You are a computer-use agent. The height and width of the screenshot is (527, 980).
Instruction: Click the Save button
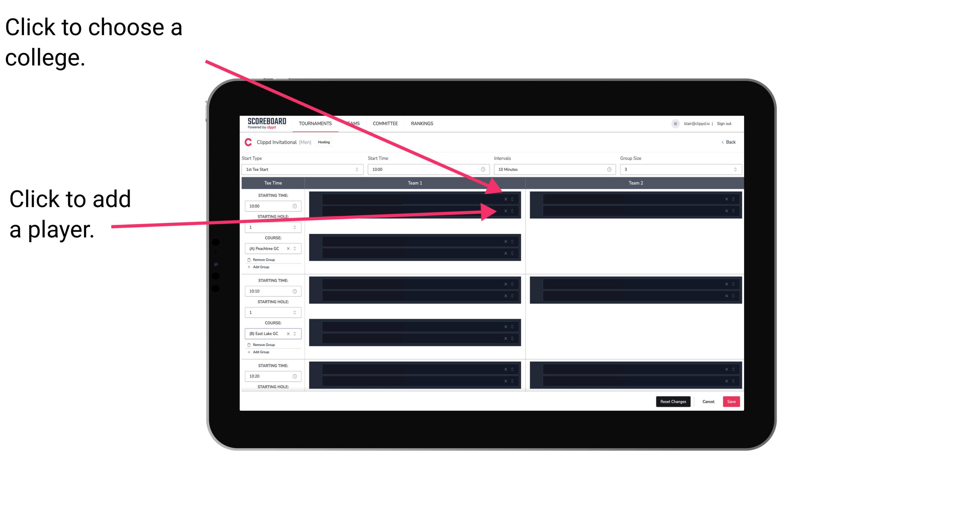(732, 401)
